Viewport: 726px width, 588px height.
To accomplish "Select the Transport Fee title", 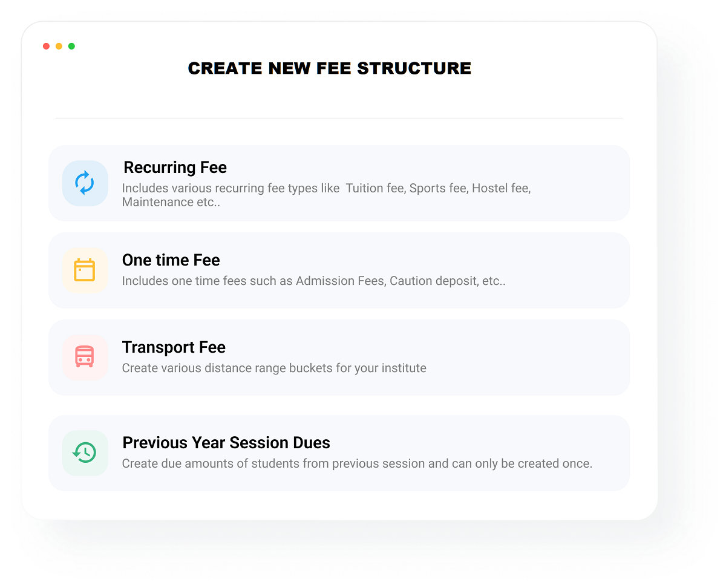I will [x=174, y=347].
